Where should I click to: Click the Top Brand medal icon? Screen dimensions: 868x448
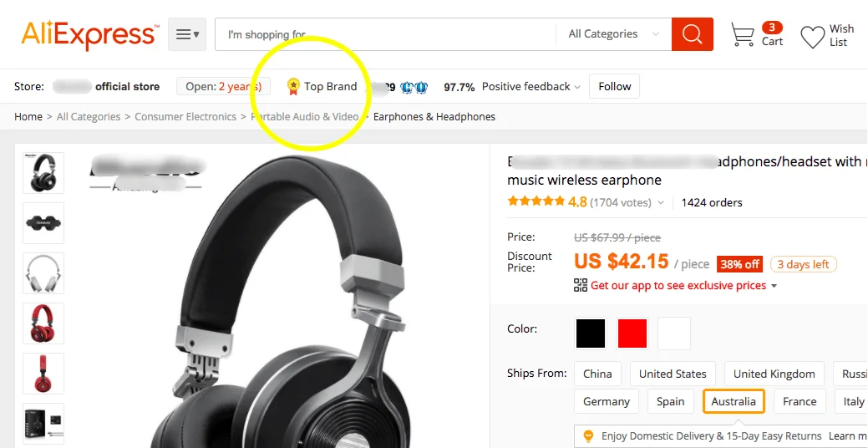pos(293,86)
